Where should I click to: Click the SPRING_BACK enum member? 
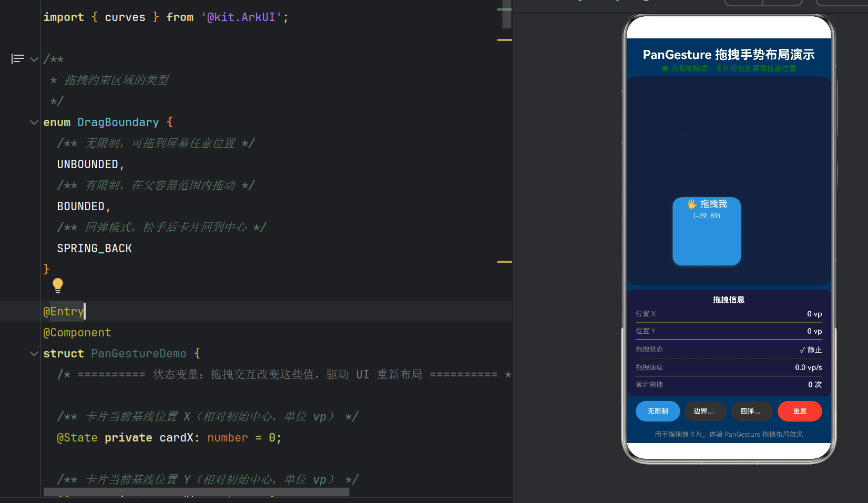pos(95,249)
